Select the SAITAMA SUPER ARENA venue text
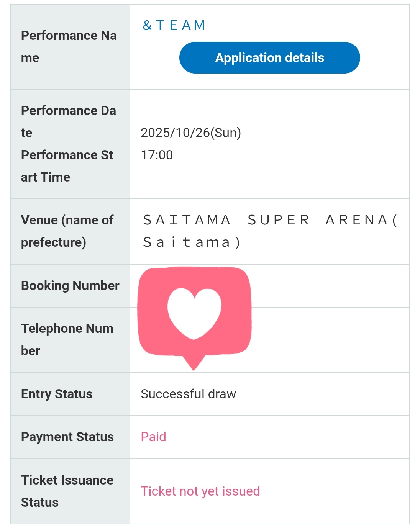The height and width of the screenshot is (532, 420). tap(270, 231)
